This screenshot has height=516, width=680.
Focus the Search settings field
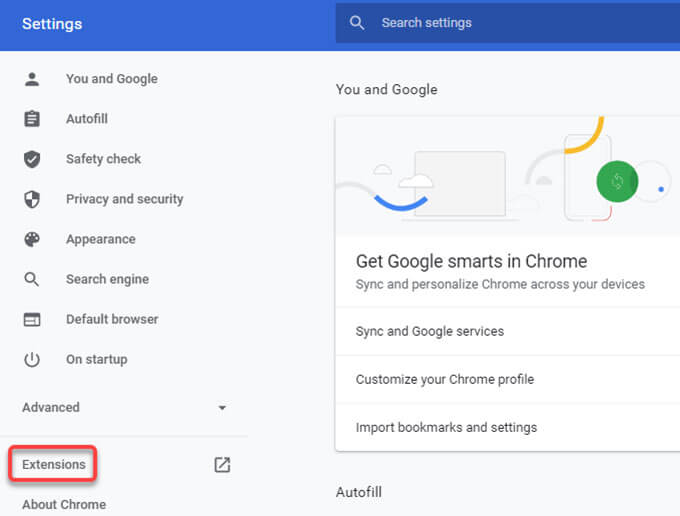tap(507, 23)
